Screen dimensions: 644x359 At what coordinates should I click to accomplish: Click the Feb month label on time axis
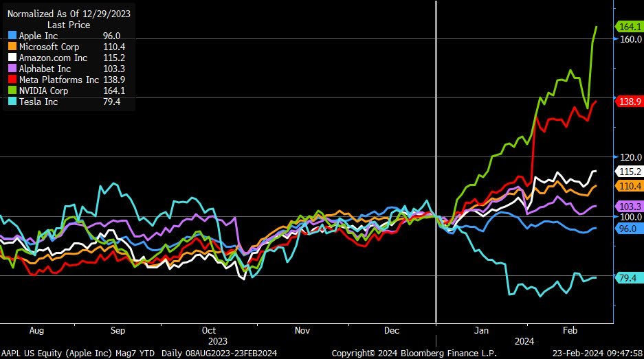(570, 331)
